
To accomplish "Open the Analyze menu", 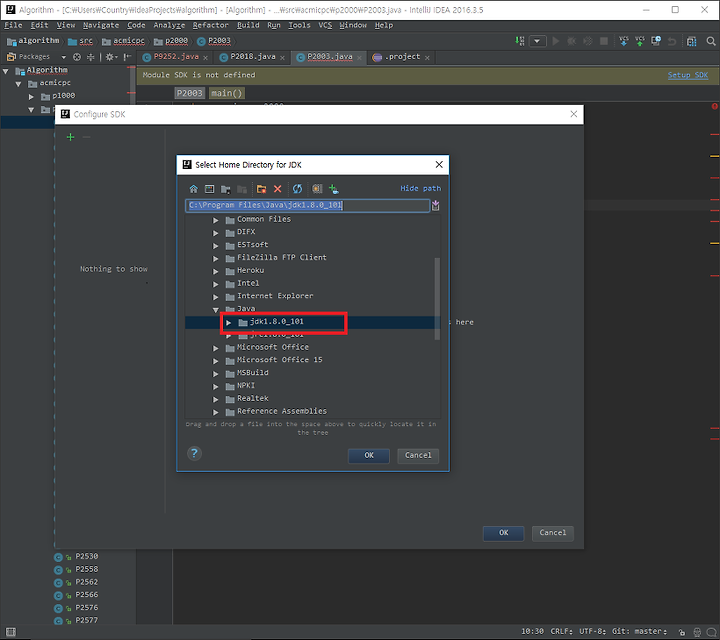I will pyautogui.click(x=169, y=25).
